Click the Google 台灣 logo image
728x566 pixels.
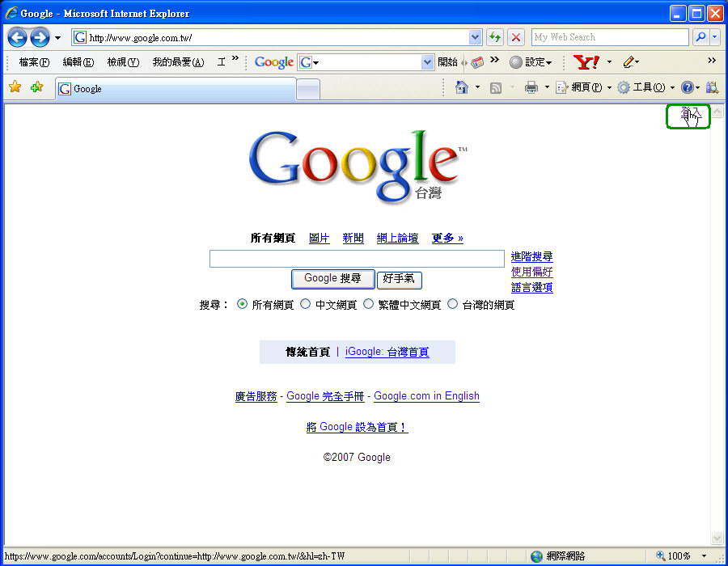coord(358,167)
